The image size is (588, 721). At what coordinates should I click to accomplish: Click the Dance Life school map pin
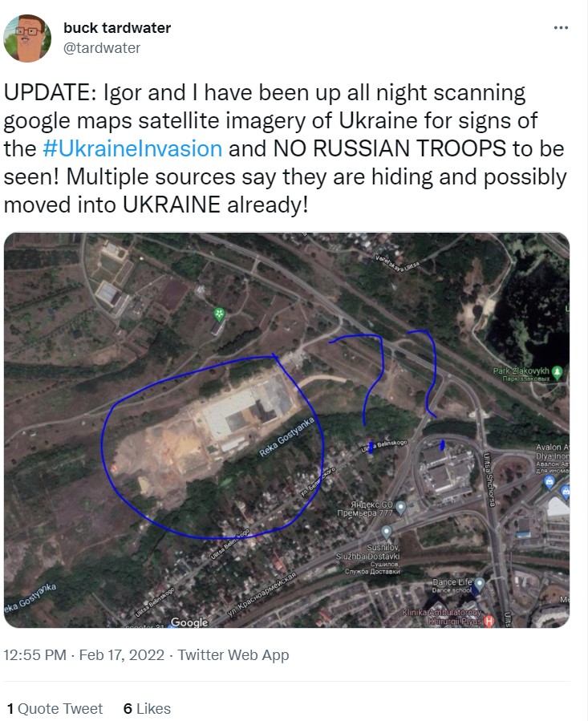pos(479,584)
